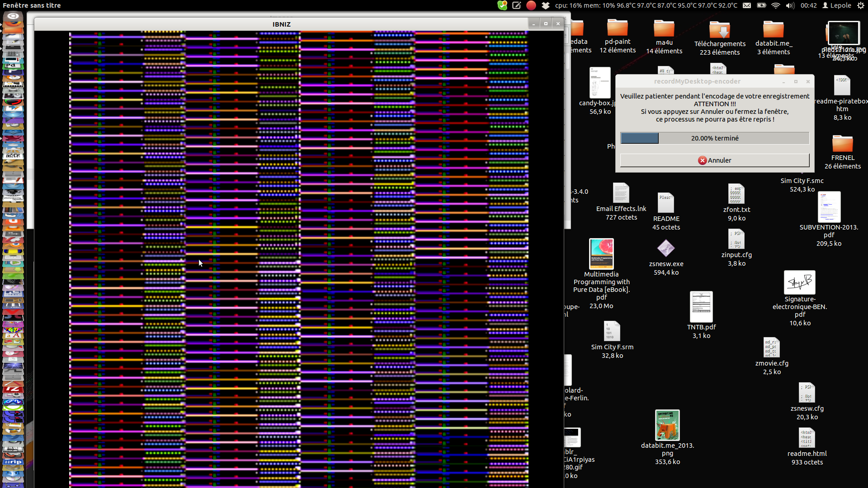
Task: Open the clock showing 00:42
Action: [808, 5]
